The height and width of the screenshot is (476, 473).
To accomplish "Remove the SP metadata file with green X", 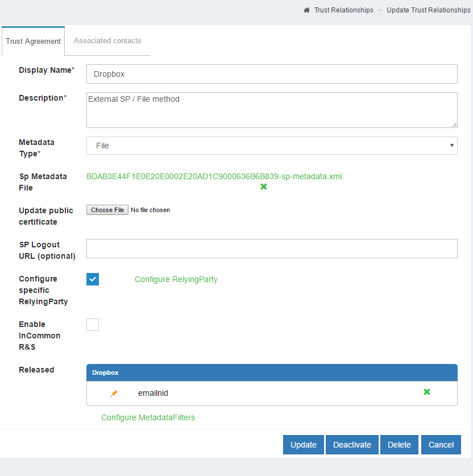I will pyautogui.click(x=263, y=187).
